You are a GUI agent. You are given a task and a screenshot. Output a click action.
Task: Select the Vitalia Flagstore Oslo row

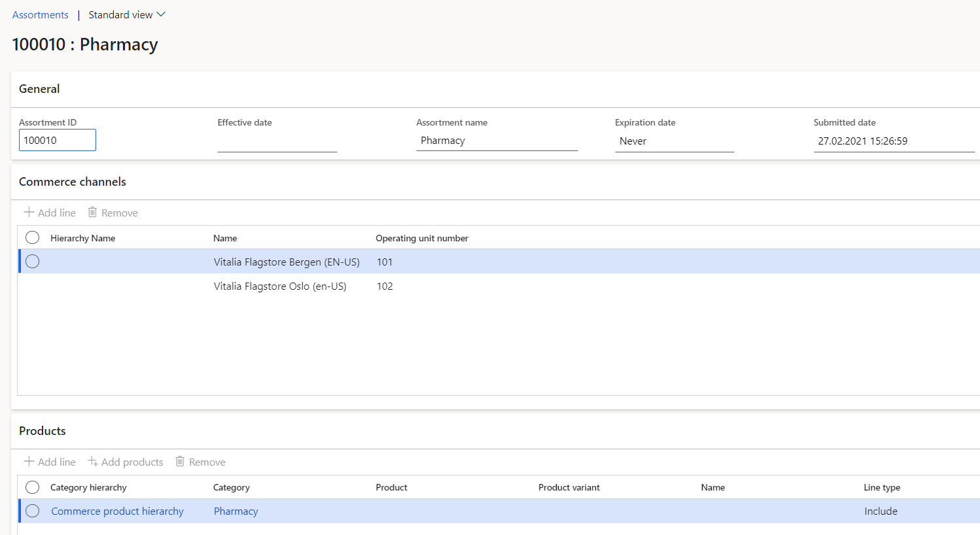[x=280, y=286]
